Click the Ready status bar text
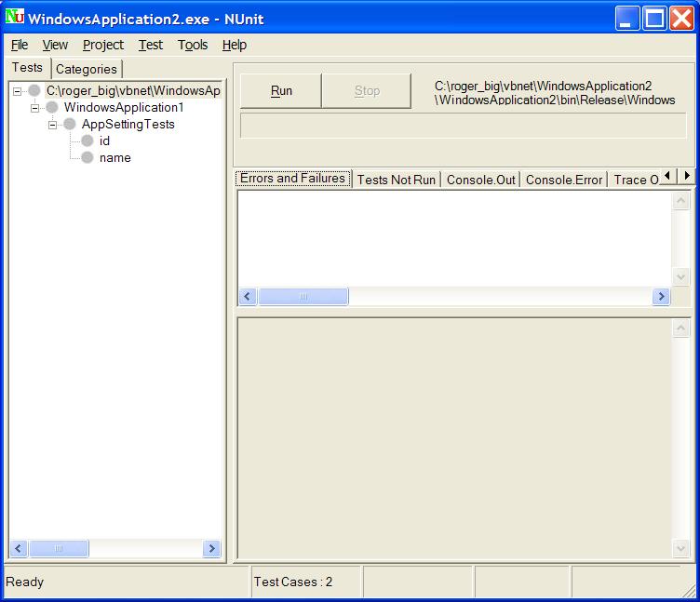 pyautogui.click(x=24, y=582)
